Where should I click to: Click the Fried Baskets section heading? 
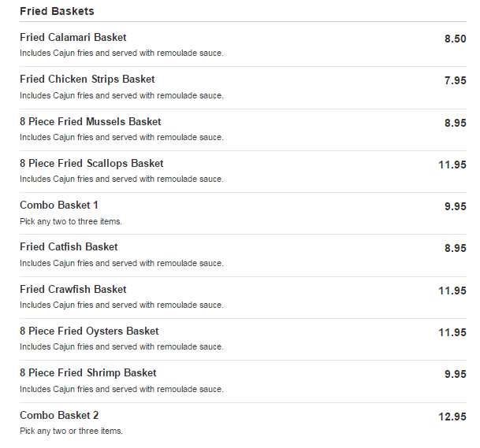[x=57, y=12]
